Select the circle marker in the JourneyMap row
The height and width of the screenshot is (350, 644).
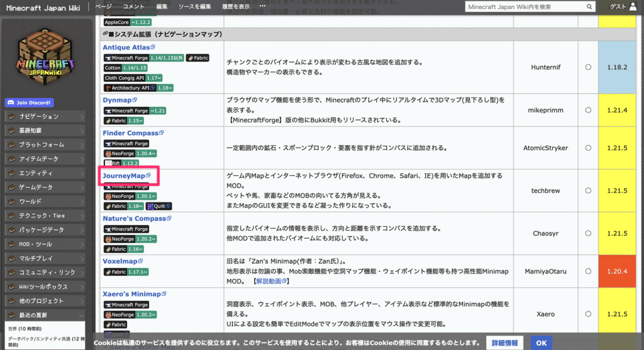[x=588, y=190]
